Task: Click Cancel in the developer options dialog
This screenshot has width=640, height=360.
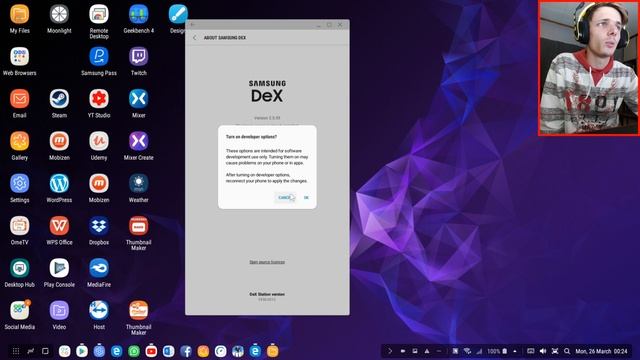Action: pos(284,198)
